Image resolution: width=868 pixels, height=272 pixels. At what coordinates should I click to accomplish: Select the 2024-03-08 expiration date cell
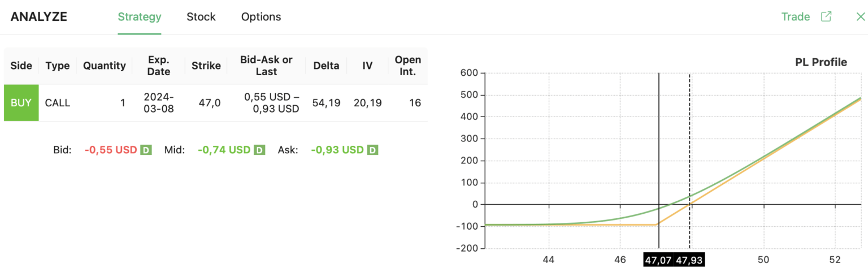tap(159, 103)
